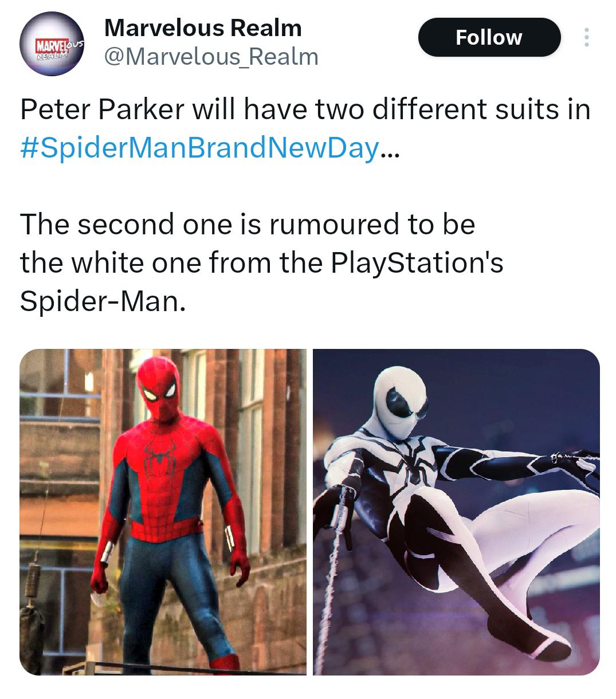The image size is (616, 699).
Task: Tap the 'the white one from the PlayStation's' line
Action: click(x=261, y=263)
